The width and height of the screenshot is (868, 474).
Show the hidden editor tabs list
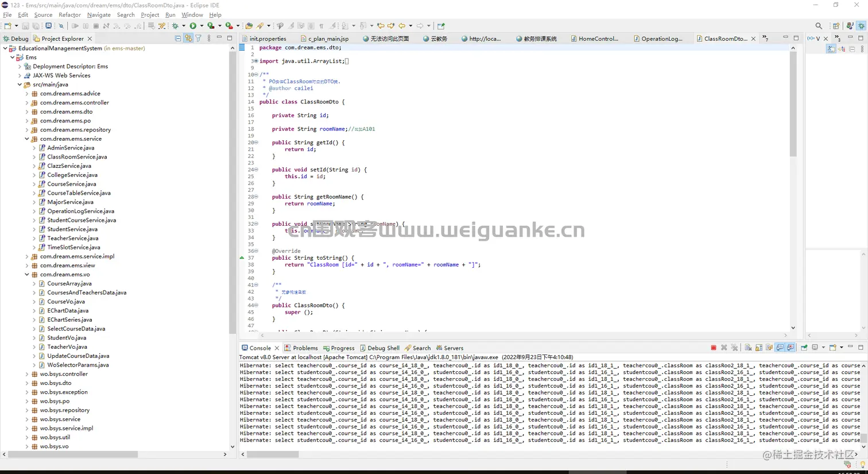tap(765, 38)
